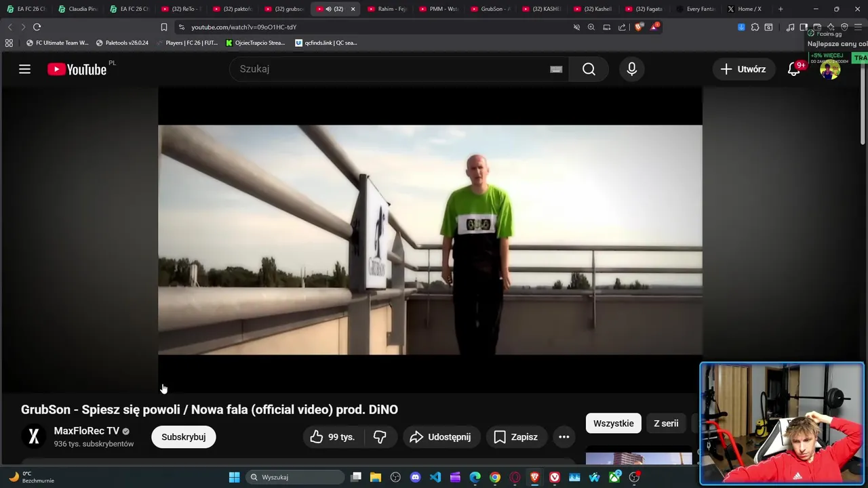Switch to the '(32) ReTo' browser tab
The image size is (868, 488).
tap(182, 9)
